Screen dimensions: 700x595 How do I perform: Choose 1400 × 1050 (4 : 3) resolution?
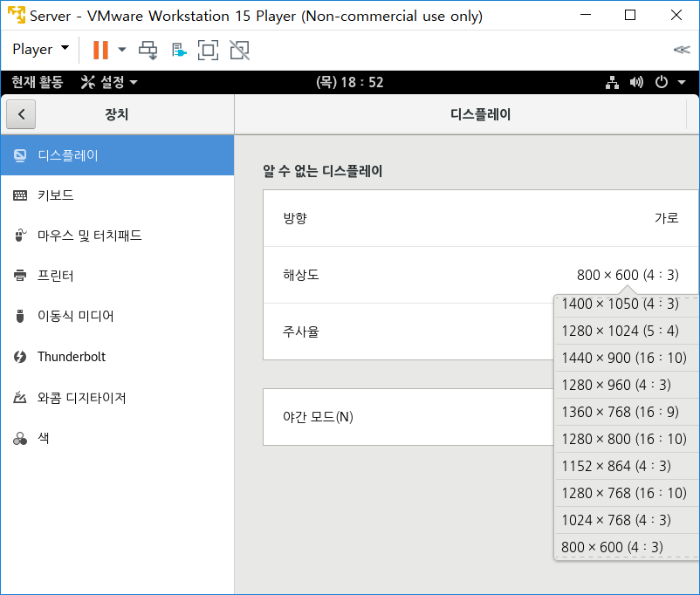tap(627, 304)
